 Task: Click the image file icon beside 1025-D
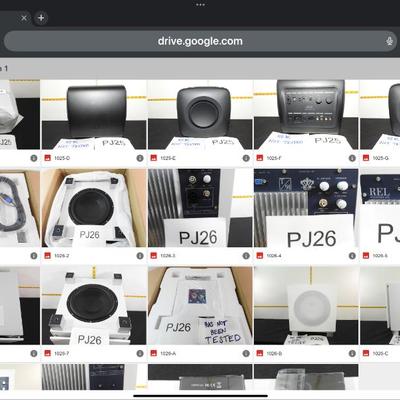(x=47, y=158)
